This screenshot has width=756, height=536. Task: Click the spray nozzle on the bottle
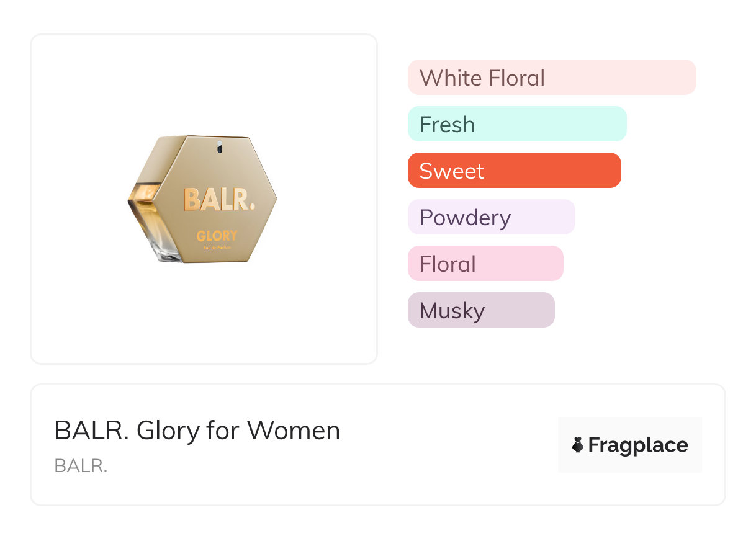coord(218,147)
